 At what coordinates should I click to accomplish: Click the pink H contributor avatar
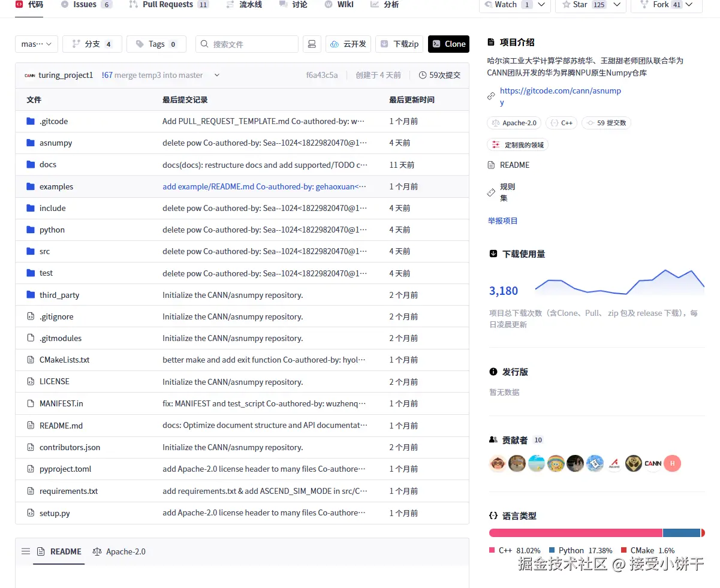[x=673, y=463]
